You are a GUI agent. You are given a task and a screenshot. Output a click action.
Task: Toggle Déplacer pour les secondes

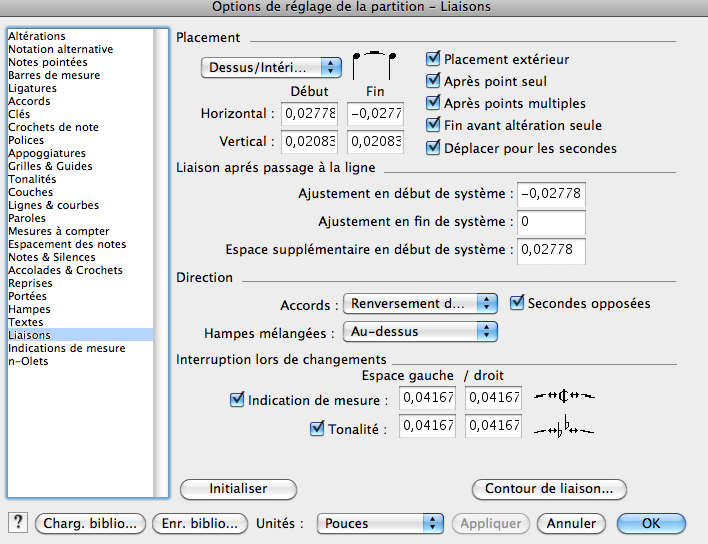(433, 148)
